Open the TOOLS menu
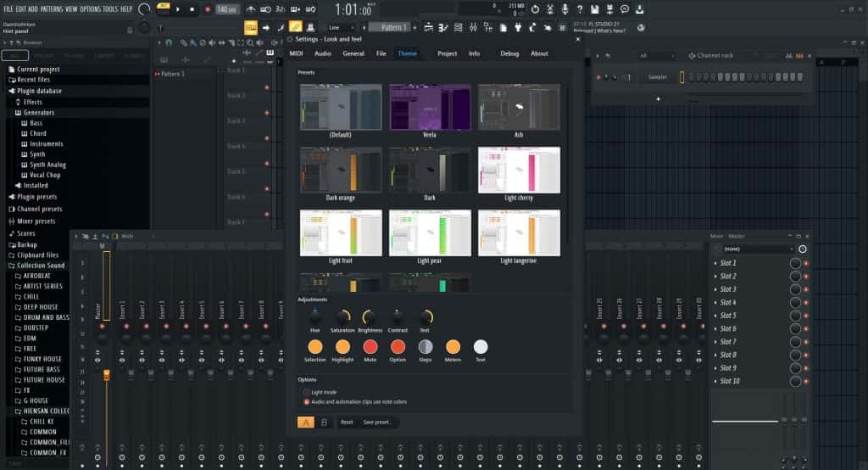The height and width of the screenshot is (470, 868). pyautogui.click(x=110, y=9)
